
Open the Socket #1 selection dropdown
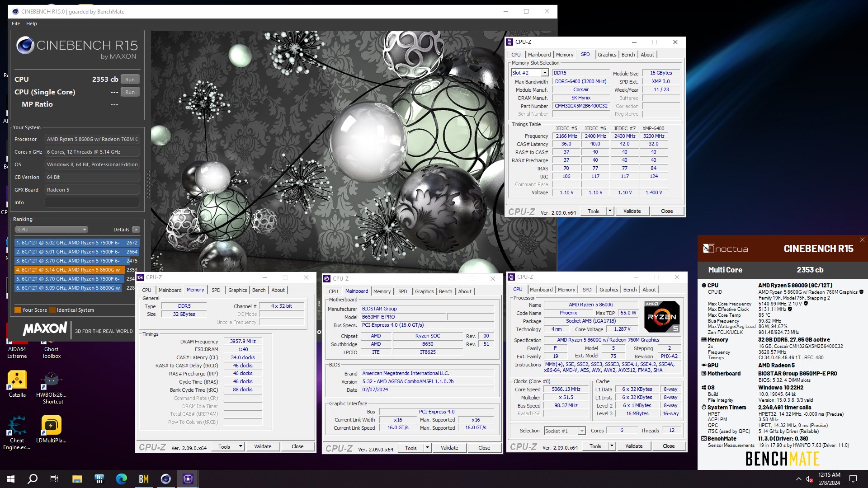point(565,431)
